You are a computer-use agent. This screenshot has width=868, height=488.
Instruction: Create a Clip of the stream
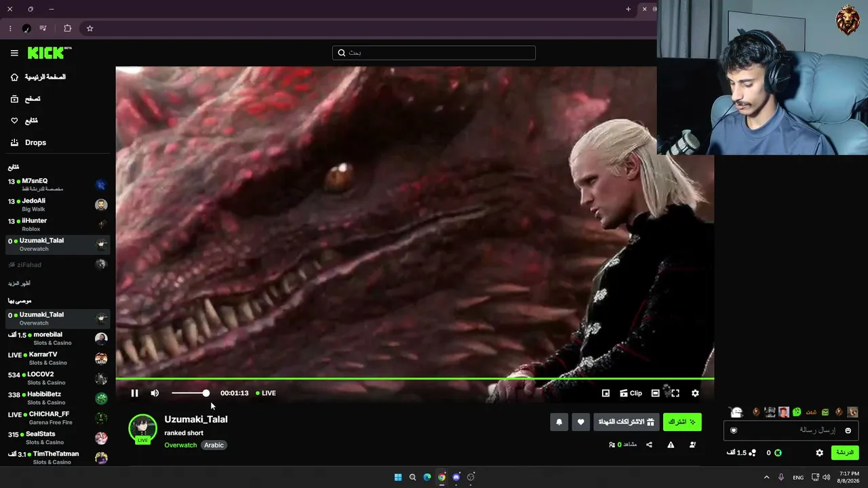click(631, 393)
